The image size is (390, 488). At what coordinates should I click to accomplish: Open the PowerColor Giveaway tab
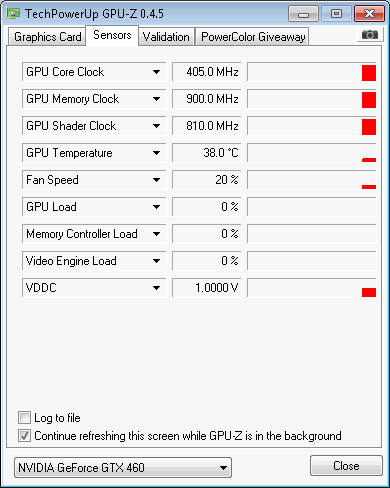pos(253,36)
